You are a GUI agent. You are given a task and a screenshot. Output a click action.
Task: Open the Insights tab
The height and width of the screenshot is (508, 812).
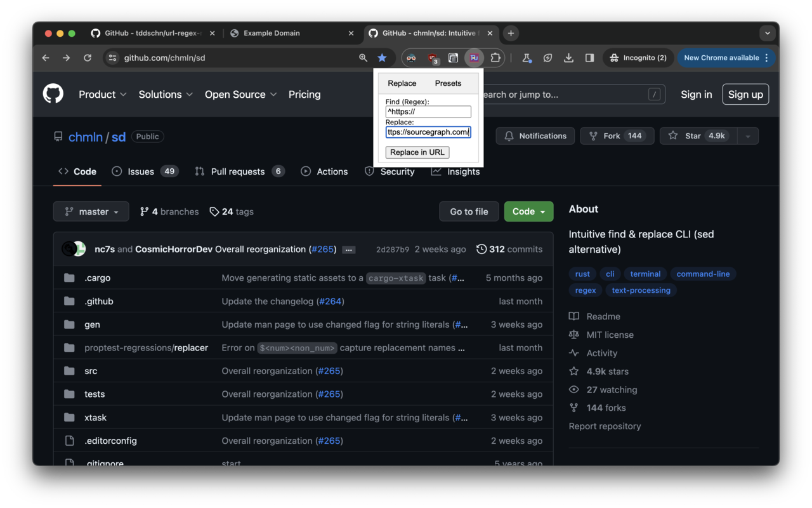pyautogui.click(x=455, y=171)
